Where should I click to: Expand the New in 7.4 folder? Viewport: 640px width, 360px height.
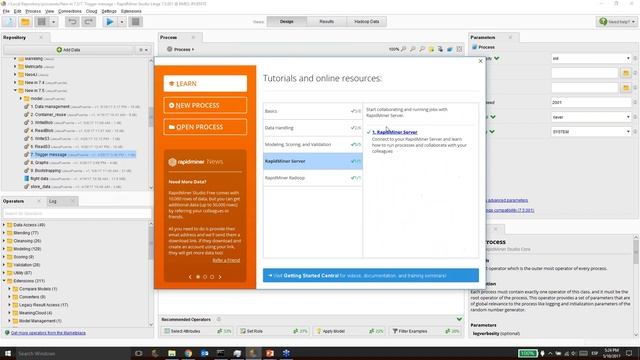click(15, 82)
